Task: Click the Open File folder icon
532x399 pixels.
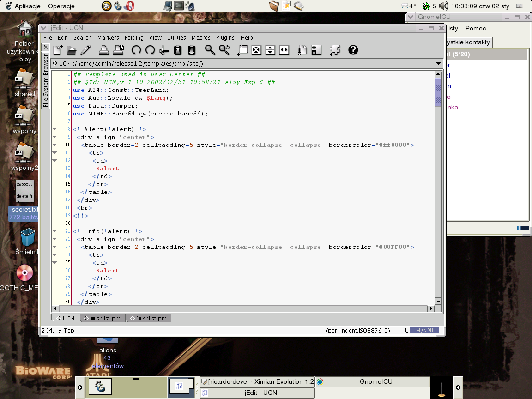Action: [x=71, y=50]
